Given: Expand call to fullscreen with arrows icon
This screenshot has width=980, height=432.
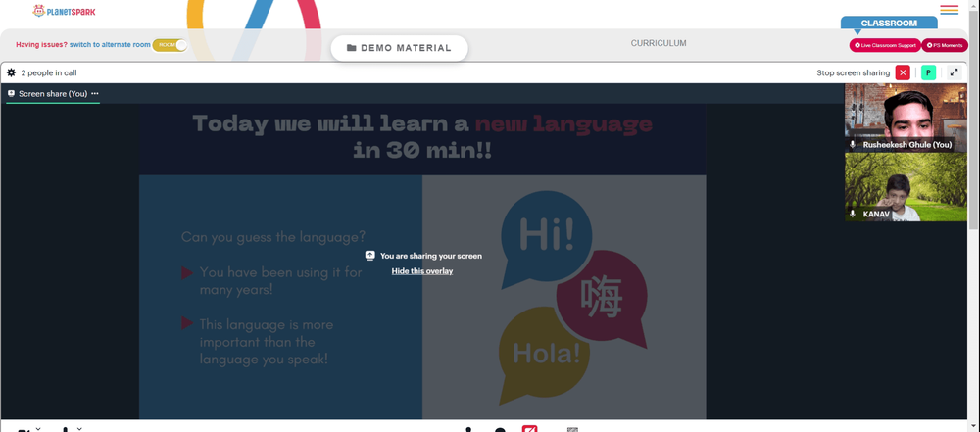Looking at the screenshot, I should pos(954,72).
